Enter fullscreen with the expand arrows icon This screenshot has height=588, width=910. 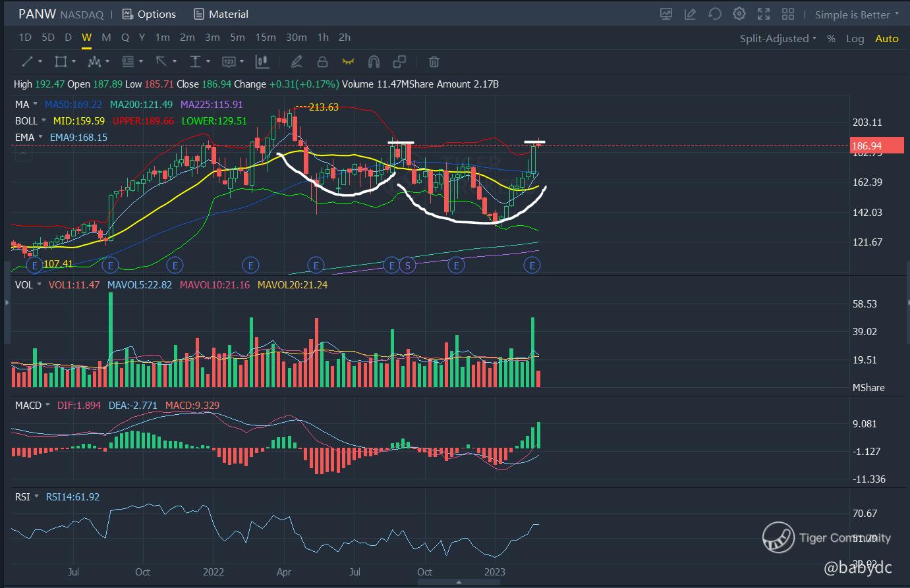(x=764, y=14)
